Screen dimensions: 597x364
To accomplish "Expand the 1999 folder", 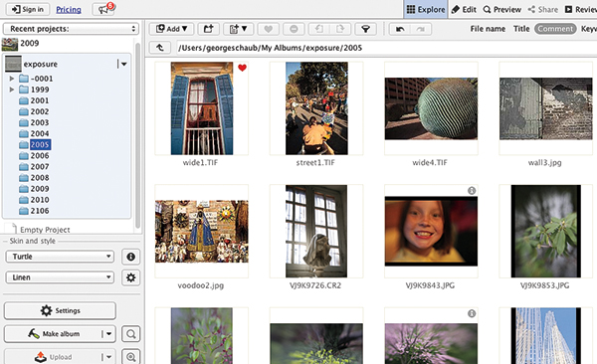I will (x=12, y=90).
